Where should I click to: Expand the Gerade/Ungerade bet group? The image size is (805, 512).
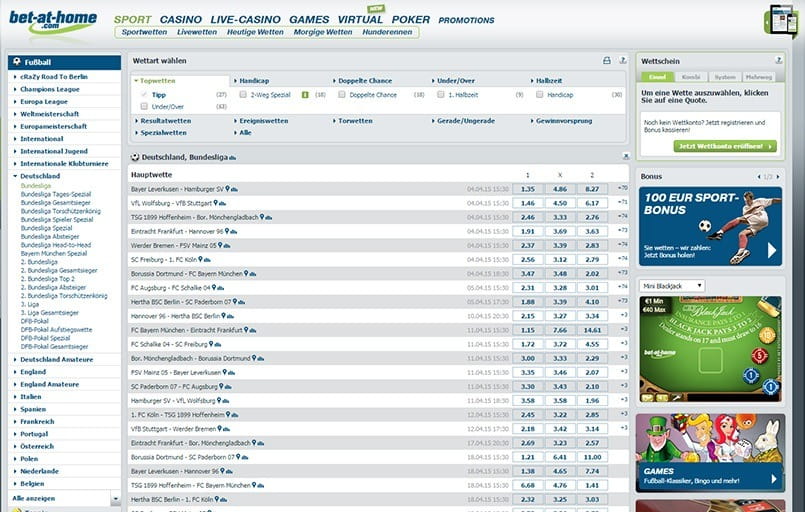pyautogui.click(x=463, y=121)
